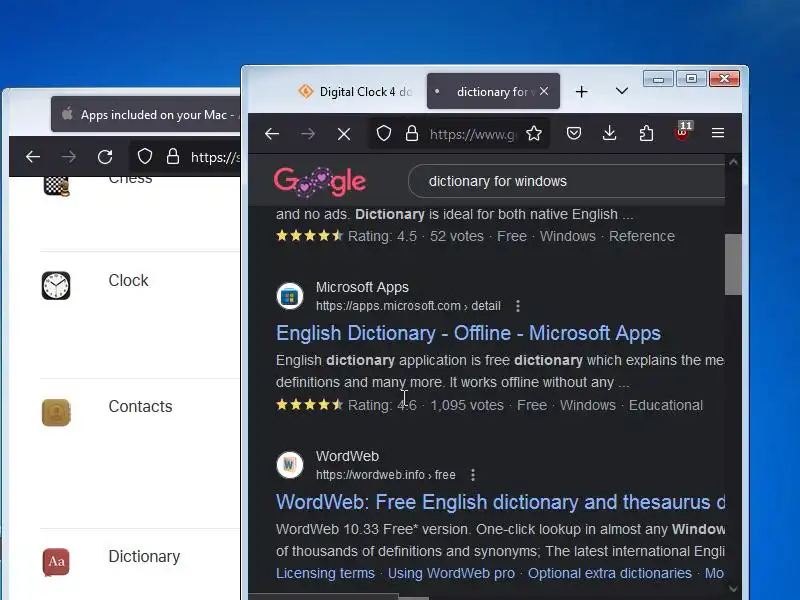Click the Dictionary app icon
This screenshot has width=800, height=600.
pos(56,562)
